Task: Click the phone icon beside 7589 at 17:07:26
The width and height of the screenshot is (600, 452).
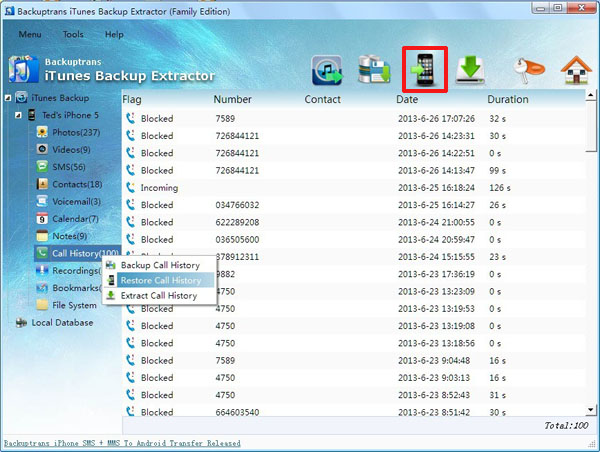Action: 130,118
